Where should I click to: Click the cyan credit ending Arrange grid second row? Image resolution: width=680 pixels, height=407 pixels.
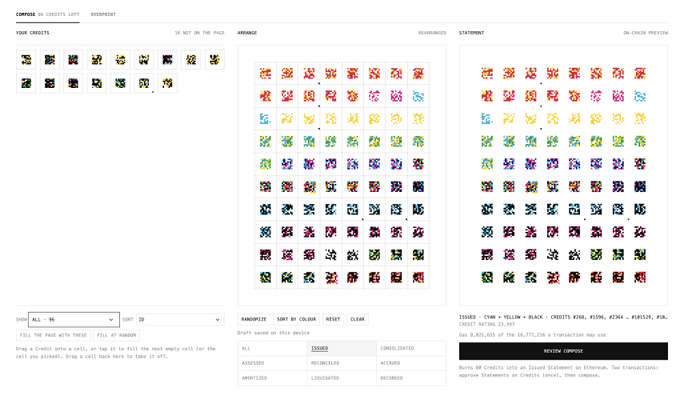coord(418,96)
